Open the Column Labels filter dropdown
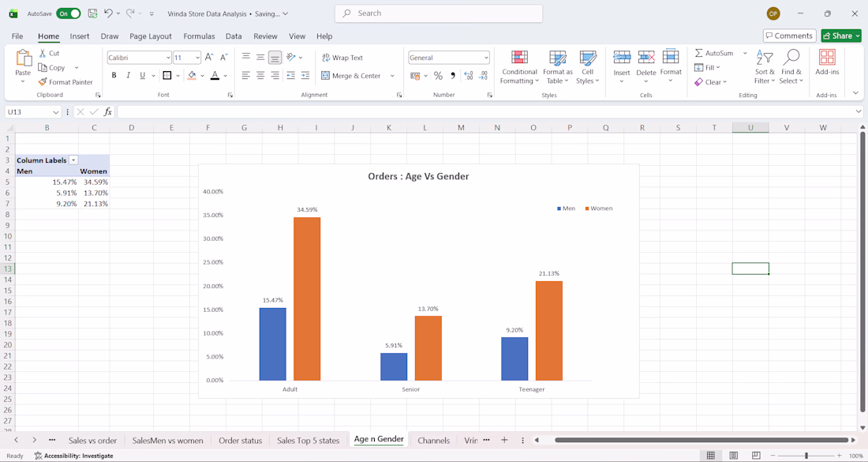Image resolution: width=868 pixels, height=462 pixels. (x=73, y=160)
